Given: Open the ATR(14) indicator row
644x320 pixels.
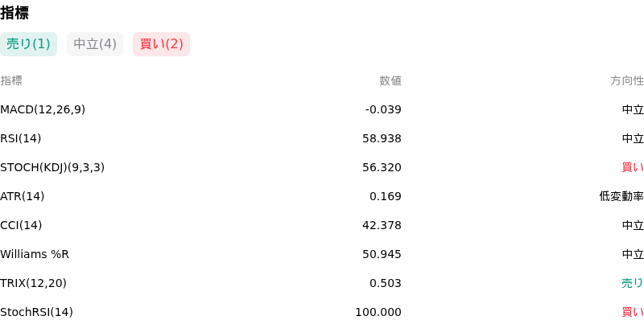Looking at the screenshot, I should [x=322, y=196].
